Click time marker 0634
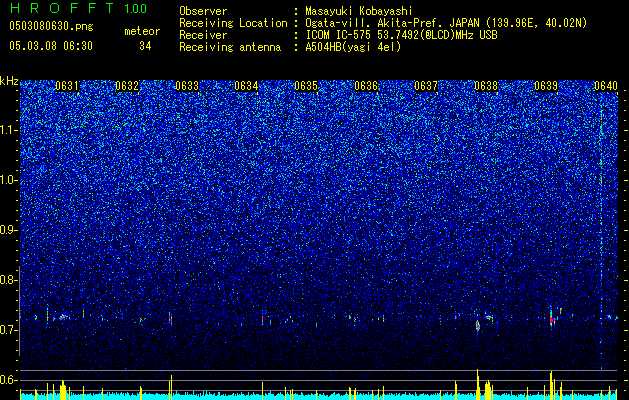Image resolution: width=629 pixels, height=400 pixels. [x=246, y=86]
